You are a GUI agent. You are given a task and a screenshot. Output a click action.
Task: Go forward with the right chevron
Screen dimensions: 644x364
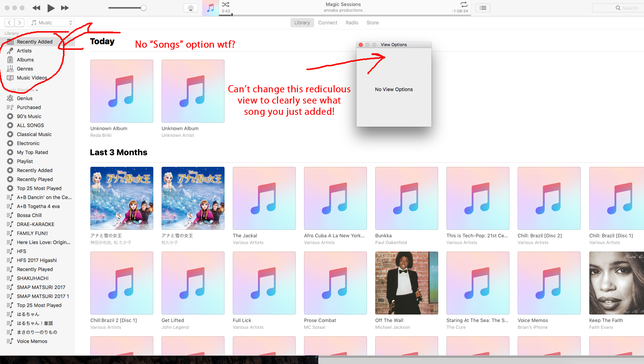click(x=20, y=23)
